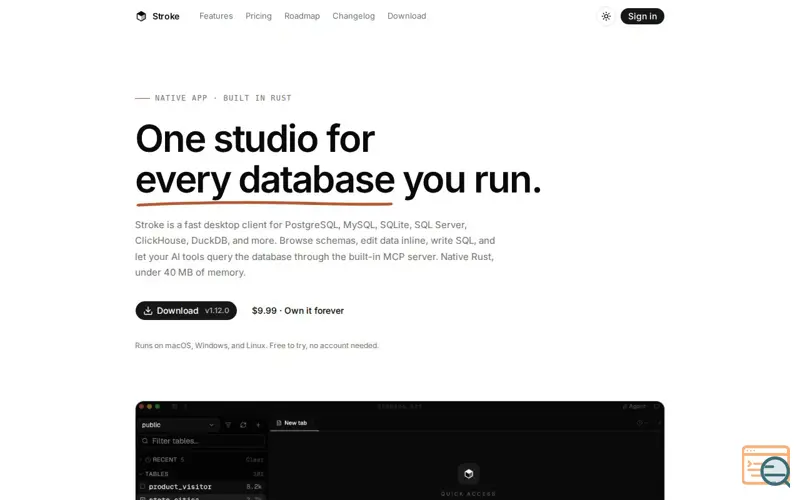The width and height of the screenshot is (800, 500).
Task: Expand the RECENT section in sidebar
Action: [x=164, y=460]
